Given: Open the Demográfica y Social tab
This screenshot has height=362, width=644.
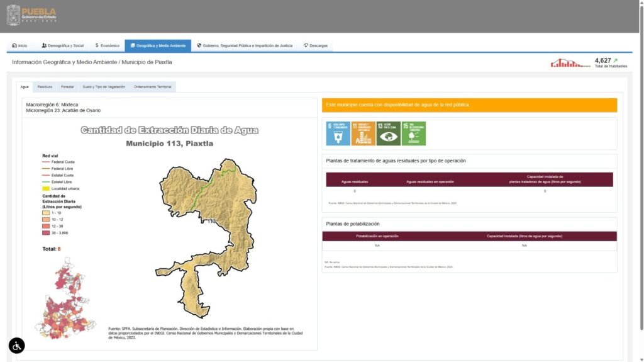Looking at the screenshot, I should click(62, 46).
